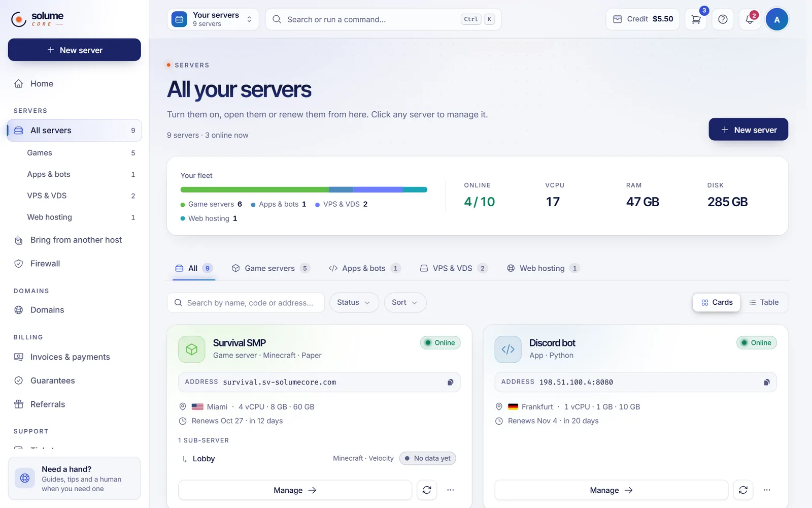The height and width of the screenshot is (508, 812).
Task: Open the Need a hand support card
Action: pyautogui.click(x=74, y=479)
